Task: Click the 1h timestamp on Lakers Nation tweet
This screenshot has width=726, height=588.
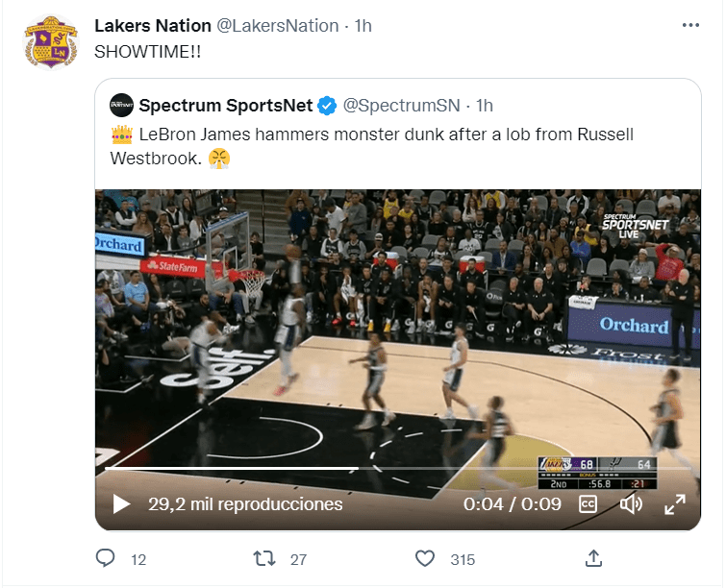Action: (x=363, y=26)
